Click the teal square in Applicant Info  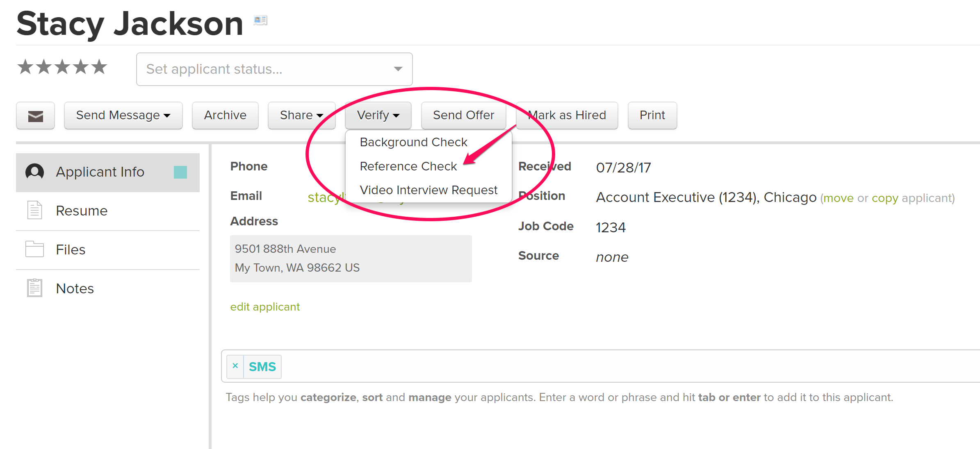[x=180, y=172]
